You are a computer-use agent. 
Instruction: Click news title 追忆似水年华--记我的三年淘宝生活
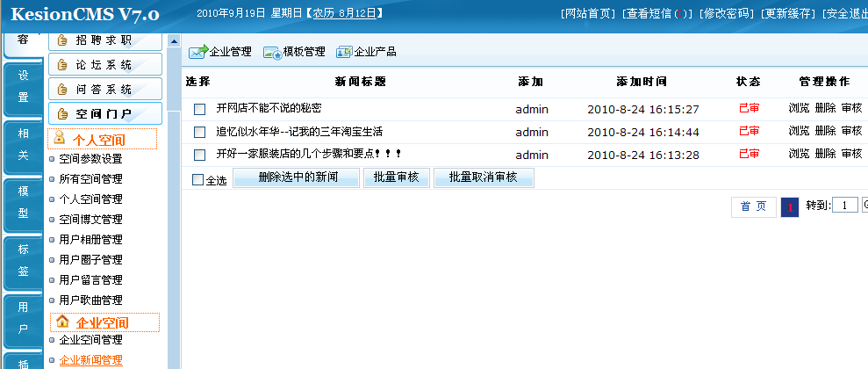click(x=299, y=131)
